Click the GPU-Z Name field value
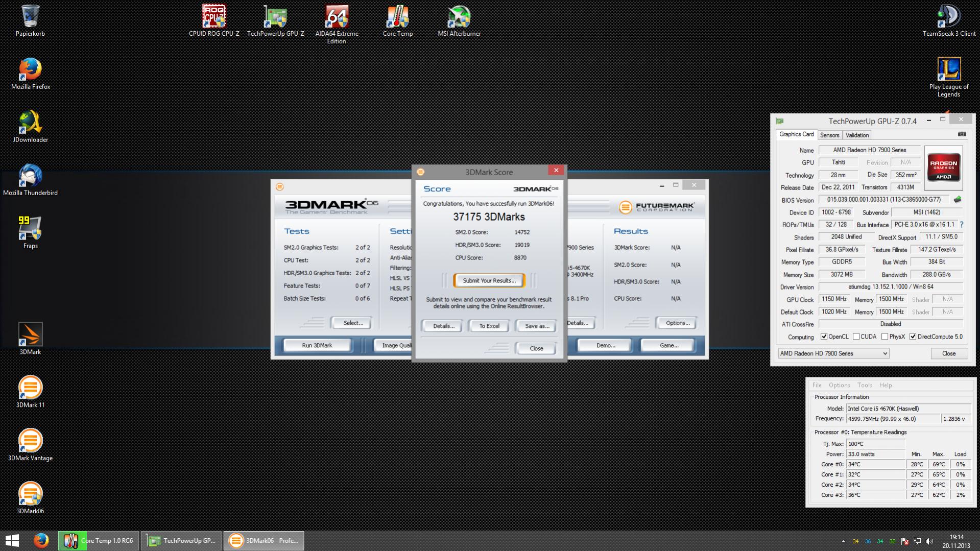Viewport: 980px width, 551px height. click(x=869, y=150)
